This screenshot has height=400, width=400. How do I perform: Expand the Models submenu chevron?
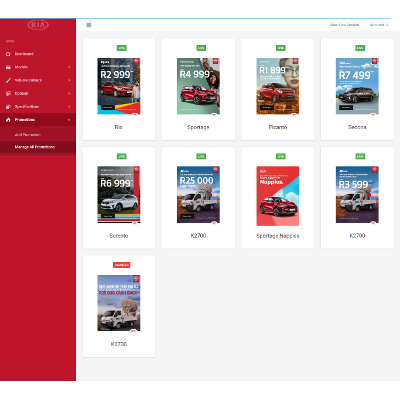(69, 67)
